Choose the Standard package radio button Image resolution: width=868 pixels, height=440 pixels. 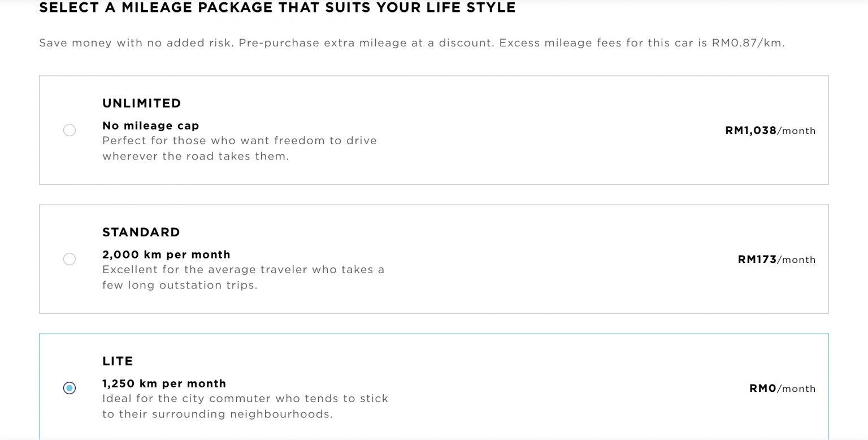click(70, 260)
